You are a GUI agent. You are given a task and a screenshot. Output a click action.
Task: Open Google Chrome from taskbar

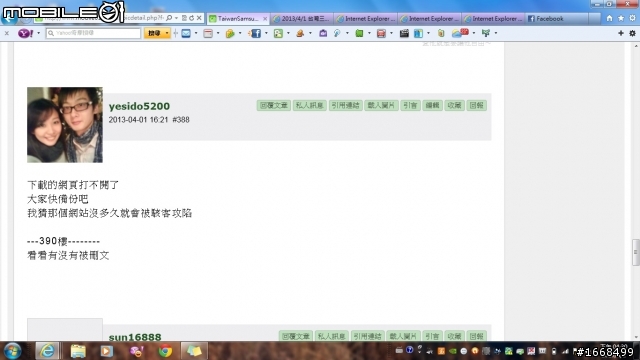[165, 351]
